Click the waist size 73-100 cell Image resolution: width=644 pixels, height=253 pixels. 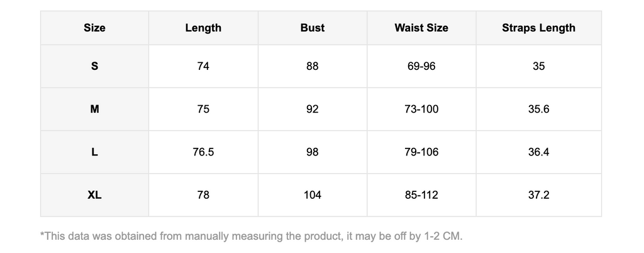click(x=421, y=110)
